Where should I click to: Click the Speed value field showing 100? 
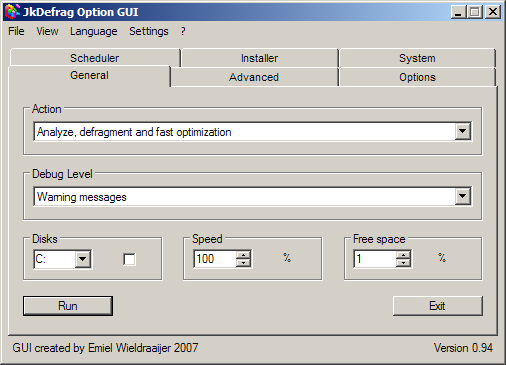click(x=215, y=259)
